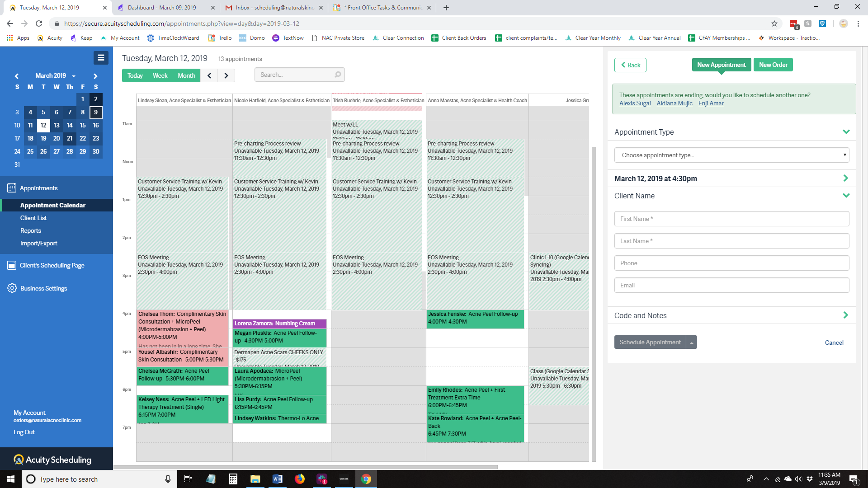Click New Appointment button
This screenshot has width=868, height=488.
722,65
